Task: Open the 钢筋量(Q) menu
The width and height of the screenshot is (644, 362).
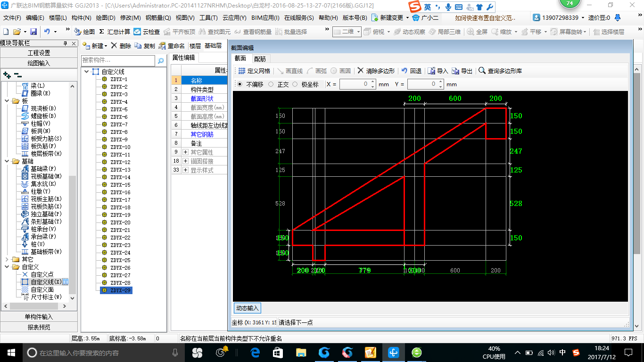Action: point(158,18)
